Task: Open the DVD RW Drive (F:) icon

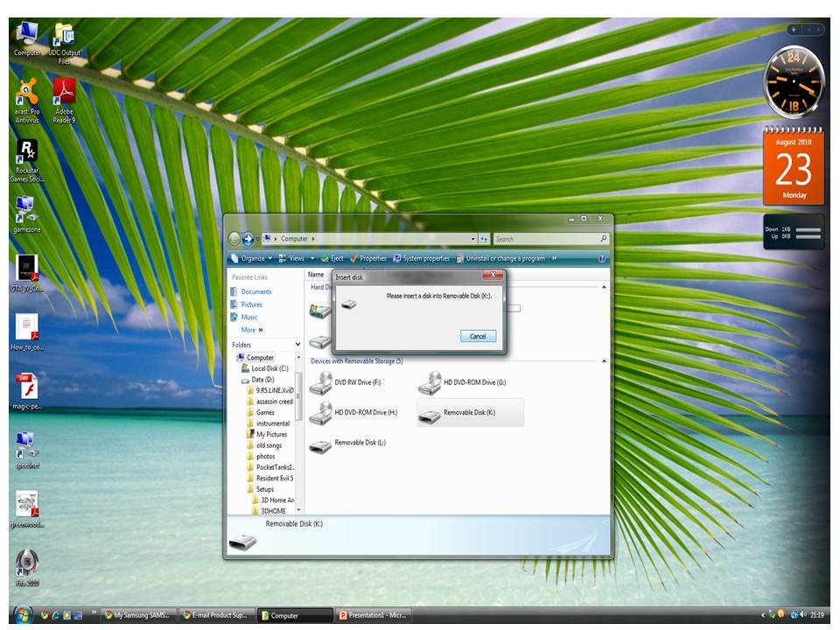Action: (x=321, y=382)
